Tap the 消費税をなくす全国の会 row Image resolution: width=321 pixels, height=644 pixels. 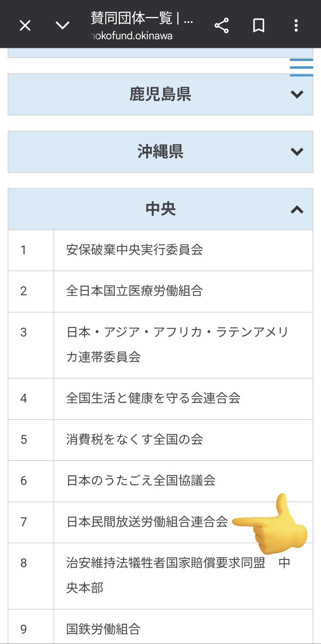click(x=135, y=440)
